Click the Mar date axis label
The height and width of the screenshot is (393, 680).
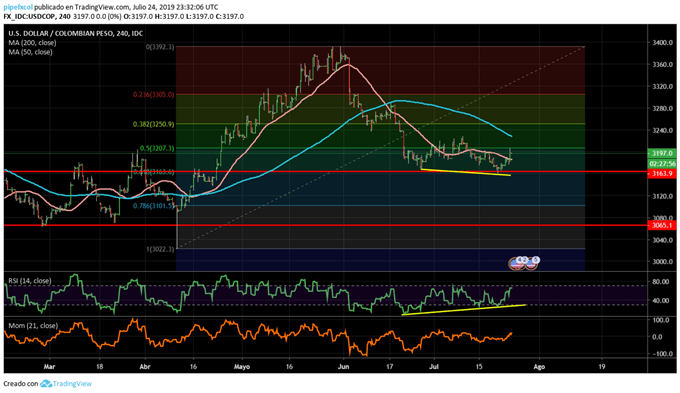click(x=49, y=367)
